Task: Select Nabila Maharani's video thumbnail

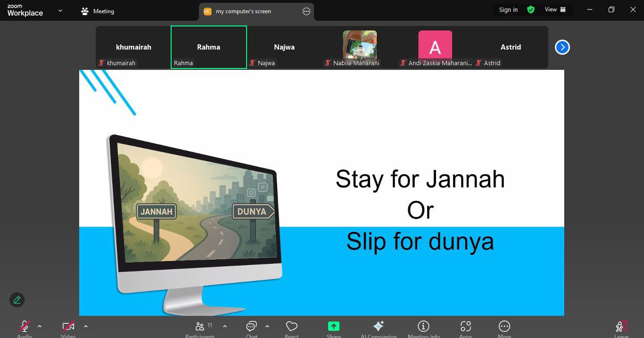Action: click(359, 45)
